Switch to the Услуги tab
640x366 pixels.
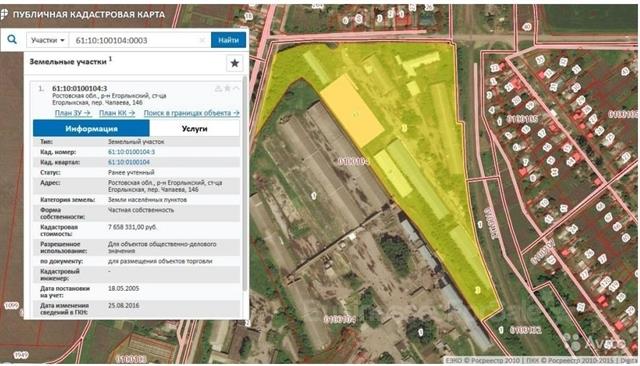(194, 129)
